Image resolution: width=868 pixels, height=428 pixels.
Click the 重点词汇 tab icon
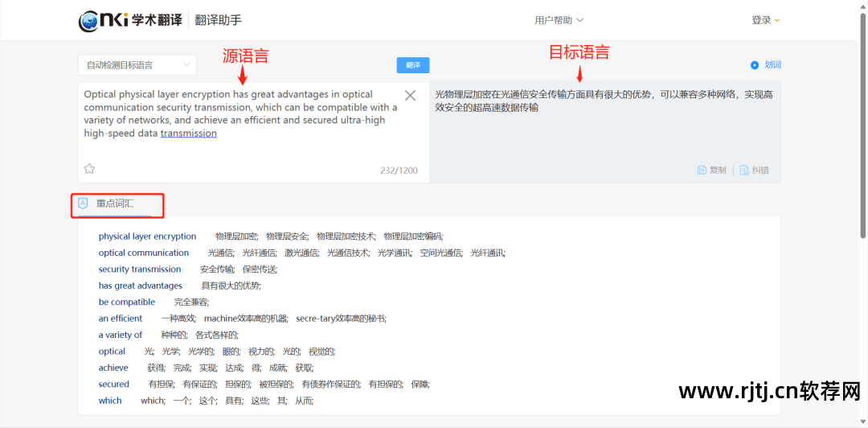point(84,203)
